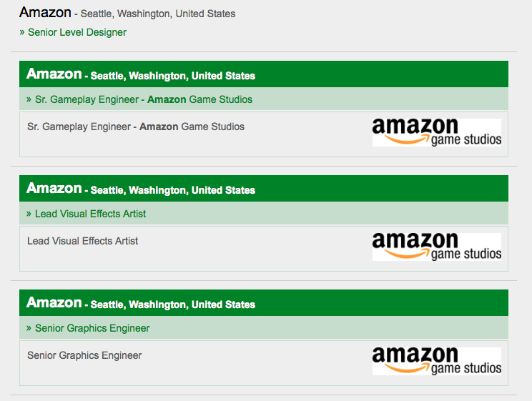Click the » arrow before Lead Visual Effects Artist link
The height and width of the screenshot is (401, 532).
click(29, 214)
